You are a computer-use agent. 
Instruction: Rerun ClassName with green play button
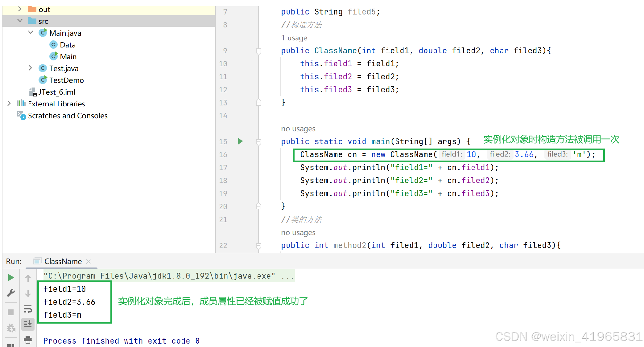tap(11, 278)
